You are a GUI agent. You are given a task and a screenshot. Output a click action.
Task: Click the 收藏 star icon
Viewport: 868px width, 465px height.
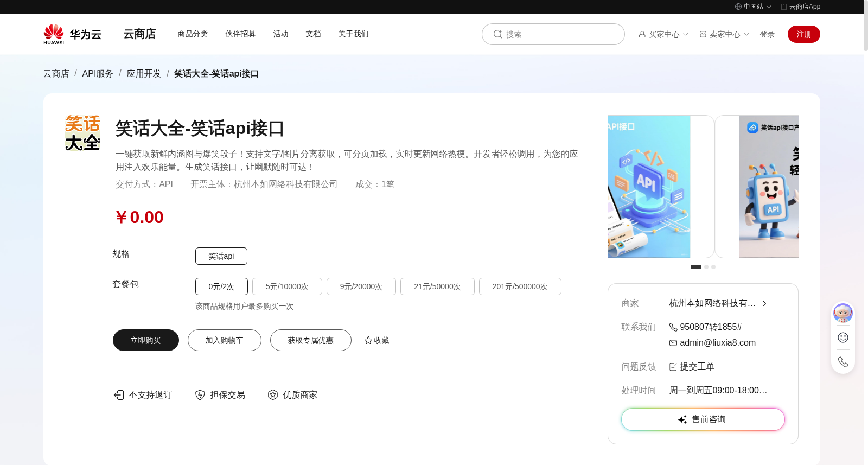[x=368, y=340]
